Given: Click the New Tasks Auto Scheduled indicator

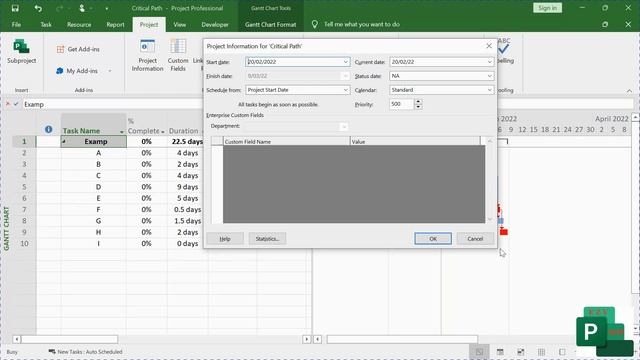Looking at the screenshot, I should [x=85, y=352].
